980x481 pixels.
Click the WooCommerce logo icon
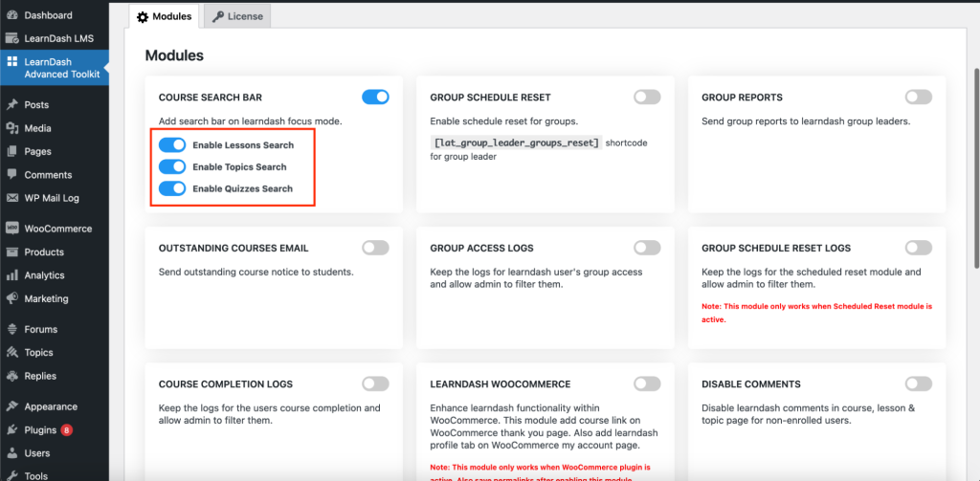click(x=11, y=229)
